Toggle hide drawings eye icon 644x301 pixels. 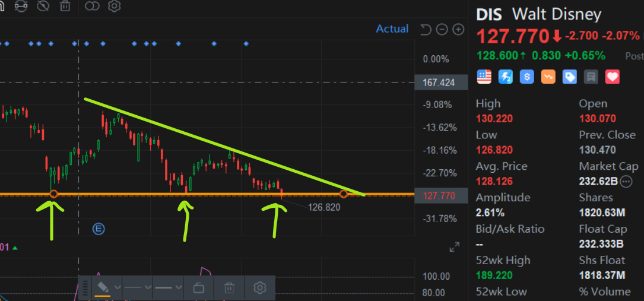(43, 6)
